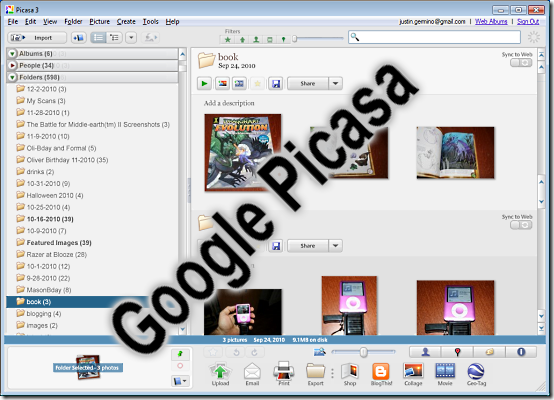Image resolution: width=554 pixels, height=400 pixels.
Task: Hold selected items in photo tray
Action: tap(180, 354)
